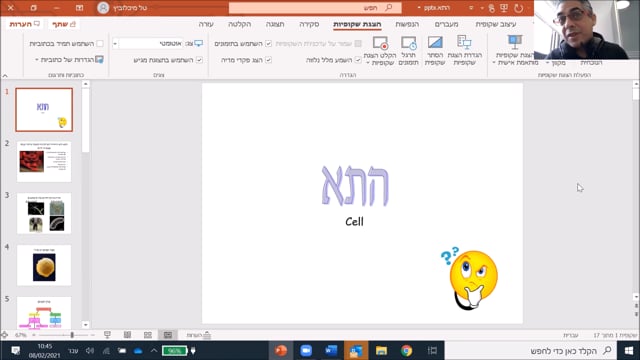Open PowerPoint from the Windows taskbar
640x360 pixels.
281,351
